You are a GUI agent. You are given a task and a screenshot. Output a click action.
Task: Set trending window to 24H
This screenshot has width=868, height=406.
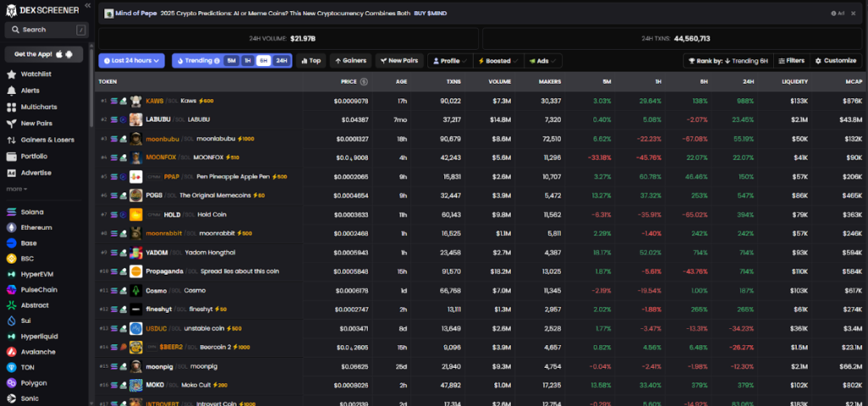click(x=281, y=61)
